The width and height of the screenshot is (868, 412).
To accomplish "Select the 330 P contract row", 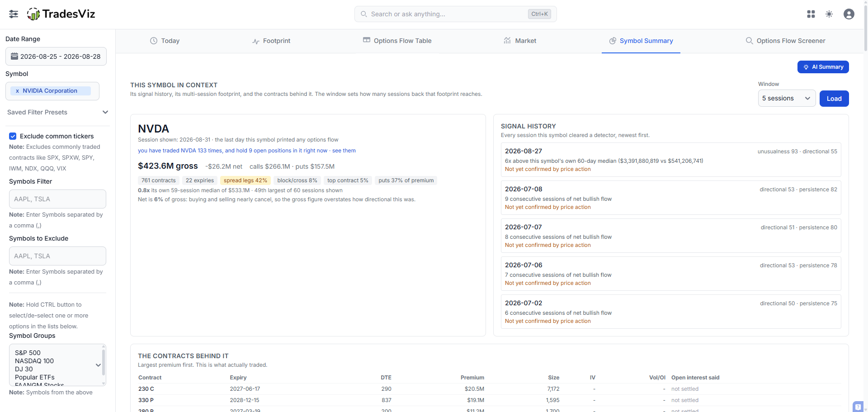I will coord(490,400).
